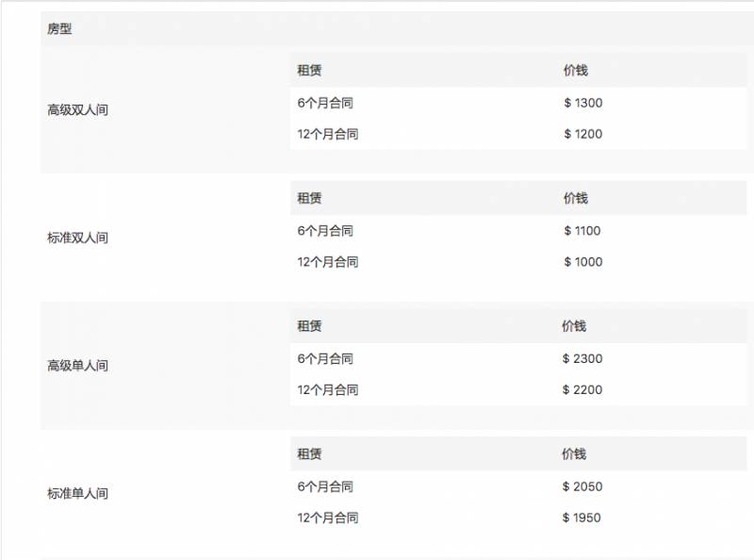Click the 租赁 header for 标准单人间
Image resolution: width=754 pixels, height=560 pixels.
pos(309,454)
